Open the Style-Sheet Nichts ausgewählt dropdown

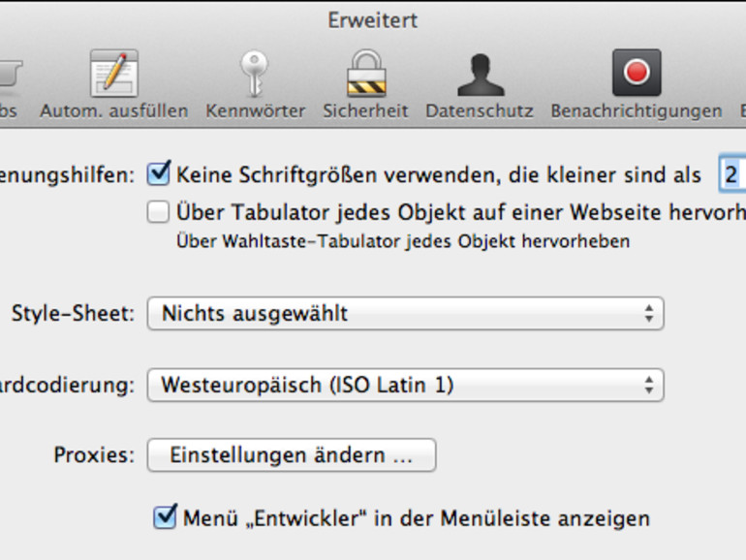pos(405,314)
